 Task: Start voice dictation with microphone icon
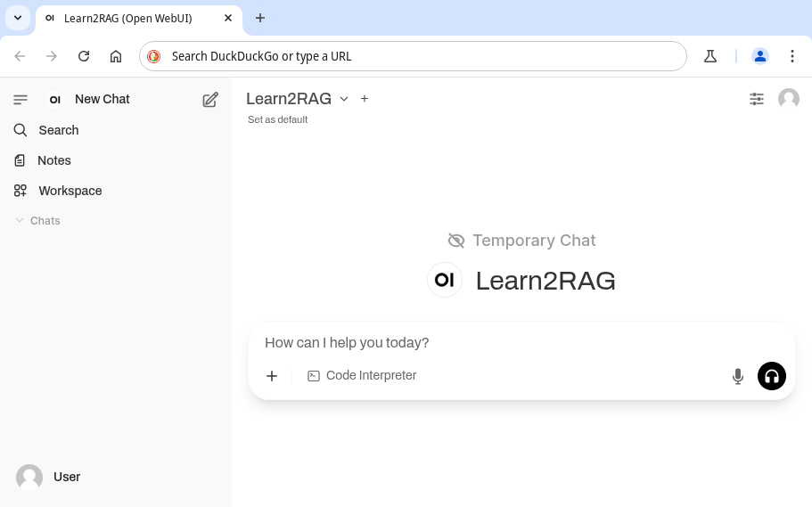pos(737,376)
